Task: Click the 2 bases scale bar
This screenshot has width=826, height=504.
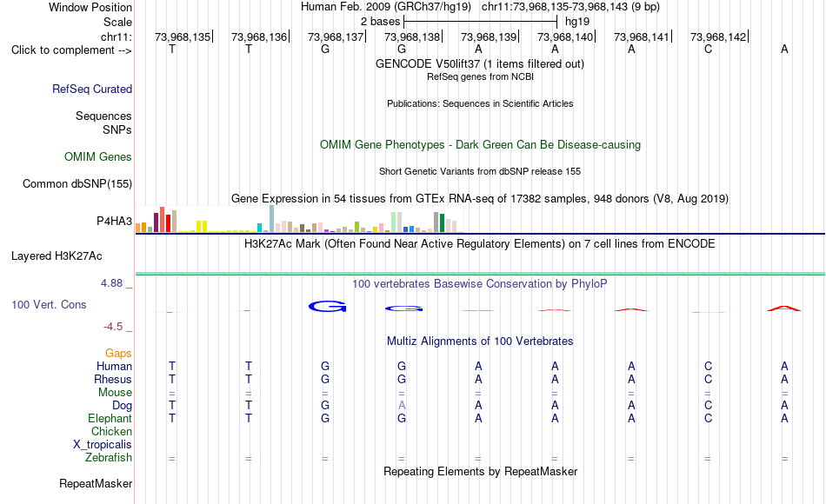Action: (x=480, y=22)
